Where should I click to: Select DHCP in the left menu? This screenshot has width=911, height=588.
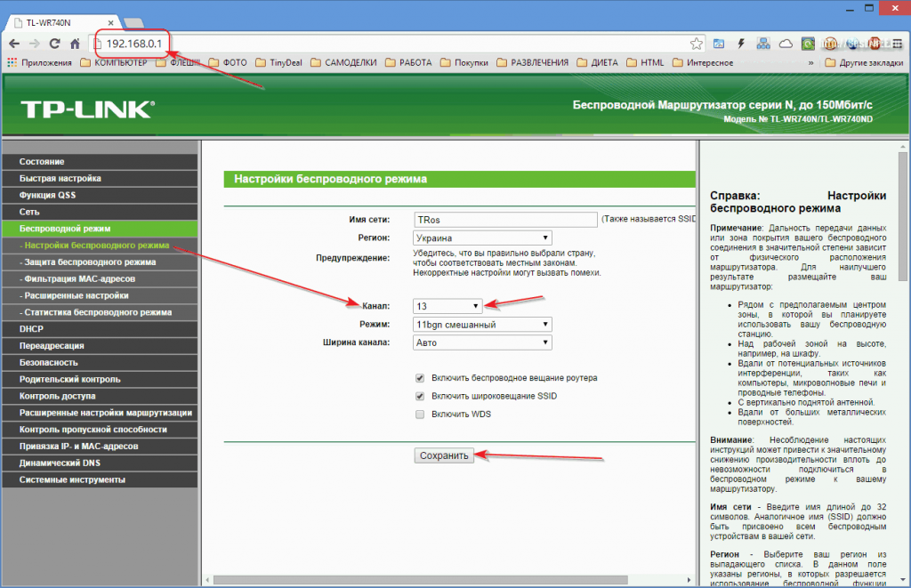click(x=31, y=329)
